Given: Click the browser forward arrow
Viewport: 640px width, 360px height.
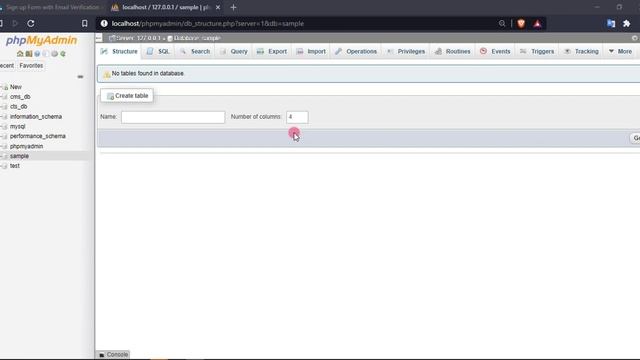Looking at the screenshot, I should [15, 24].
